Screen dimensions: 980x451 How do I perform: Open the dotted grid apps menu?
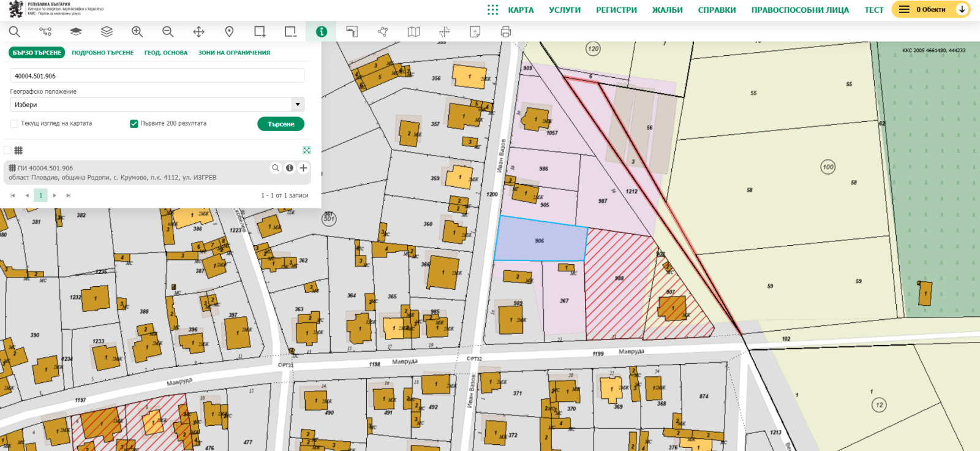coord(492,10)
